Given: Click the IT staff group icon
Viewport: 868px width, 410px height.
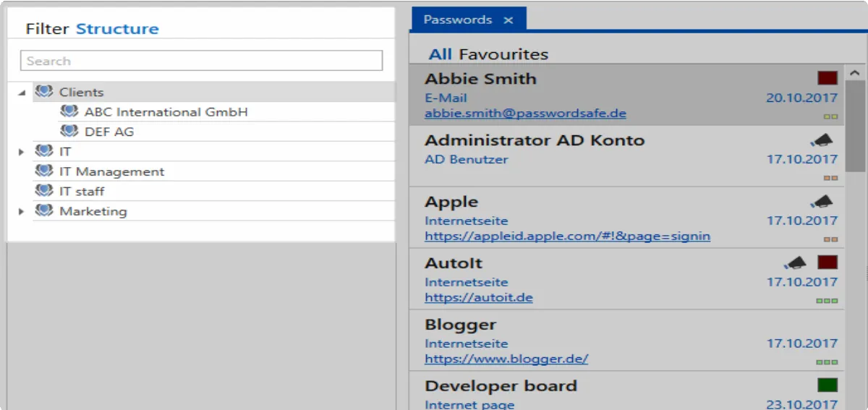Looking at the screenshot, I should coord(44,191).
